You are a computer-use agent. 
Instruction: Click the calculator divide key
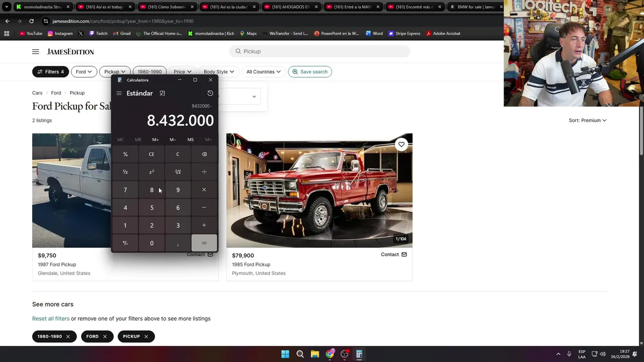204,172
